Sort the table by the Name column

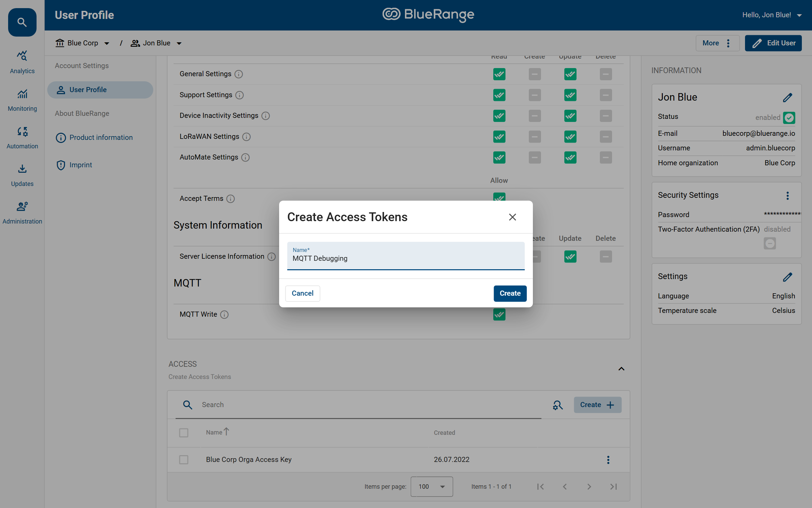(x=218, y=432)
